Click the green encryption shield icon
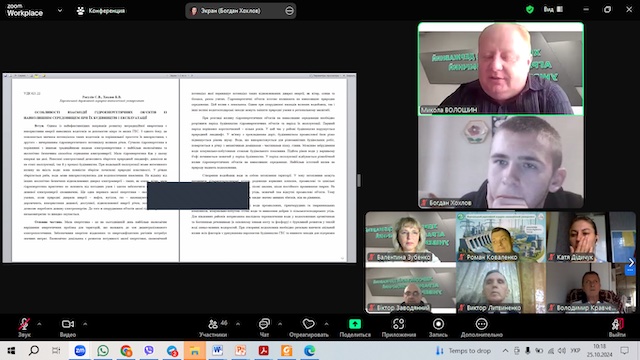The width and height of the screenshot is (640, 360). pyautogui.click(x=530, y=9)
